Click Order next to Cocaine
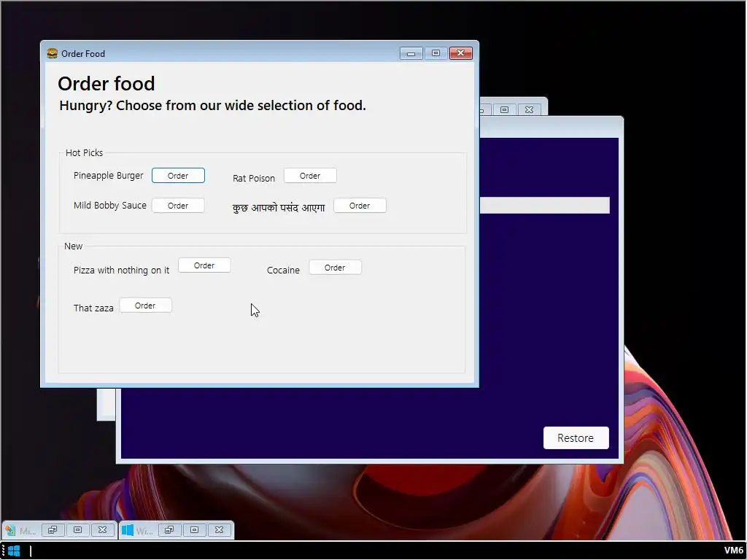Screen dimensions: 747x560 click(335, 267)
